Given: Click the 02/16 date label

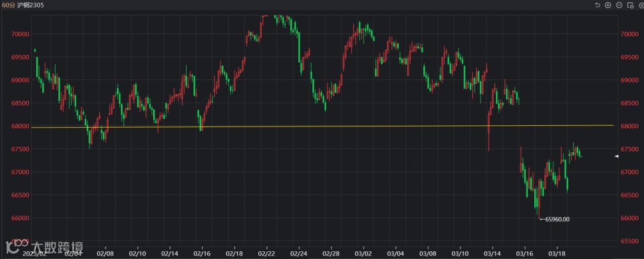Looking at the screenshot, I should coord(202,254).
